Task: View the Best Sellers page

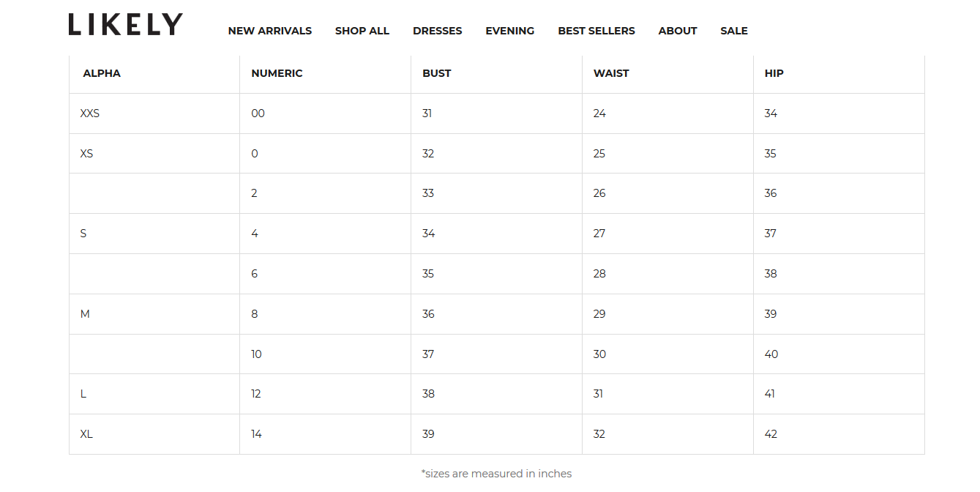Action: pyautogui.click(x=596, y=31)
